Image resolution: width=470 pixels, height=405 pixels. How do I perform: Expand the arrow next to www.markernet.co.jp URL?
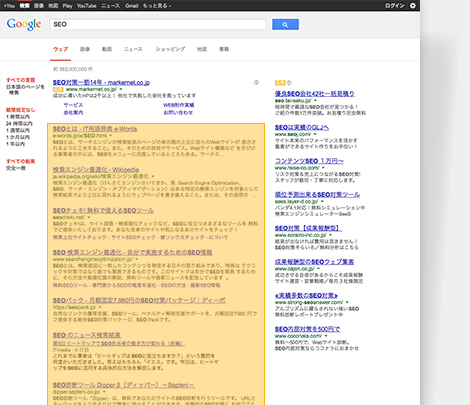click(121, 89)
